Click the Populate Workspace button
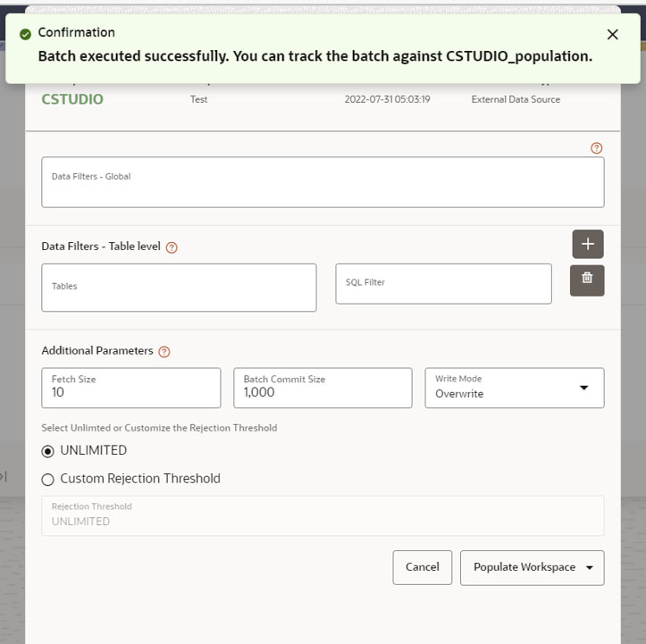 click(x=524, y=567)
